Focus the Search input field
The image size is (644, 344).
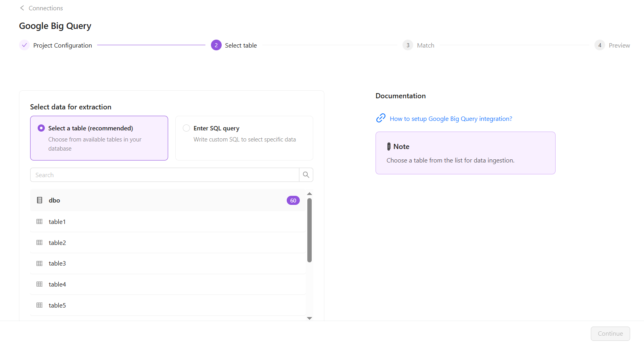coord(165,175)
